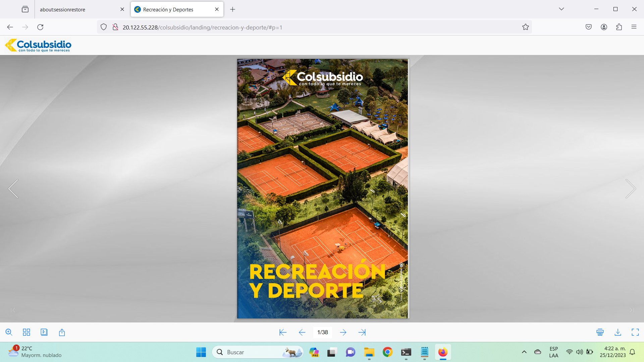Close the about:sessionrestore tab
Image resolution: width=644 pixels, height=362 pixels.
click(x=122, y=9)
